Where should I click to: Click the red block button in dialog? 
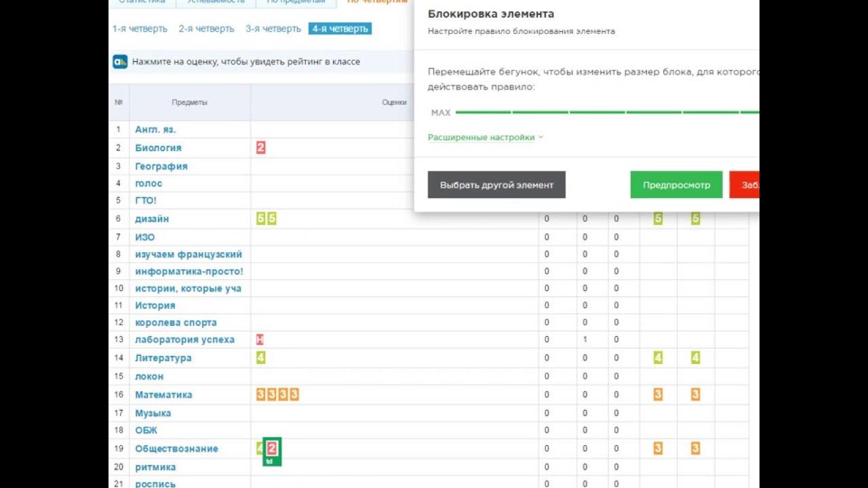[x=745, y=184]
